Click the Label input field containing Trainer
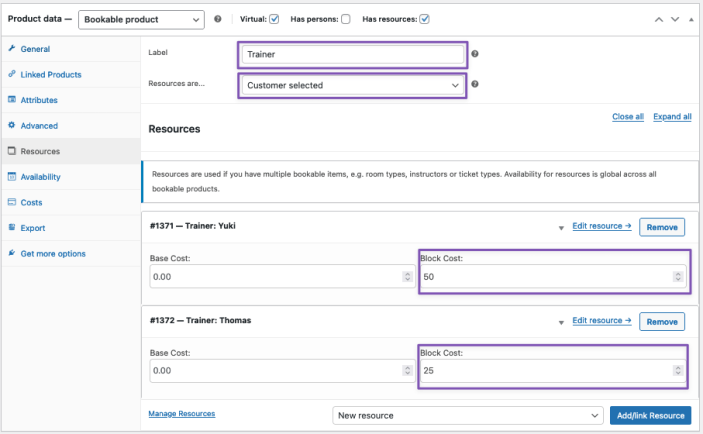The width and height of the screenshot is (703, 434). pyautogui.click(x=353, y=55)
